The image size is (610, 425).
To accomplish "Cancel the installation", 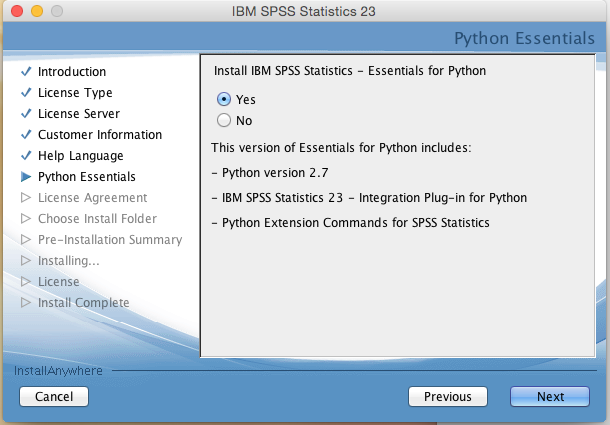I will [54, 397].
